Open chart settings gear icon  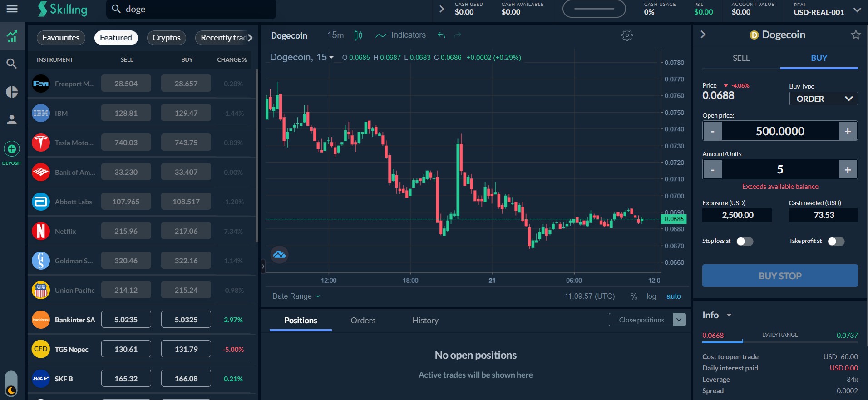627,35
